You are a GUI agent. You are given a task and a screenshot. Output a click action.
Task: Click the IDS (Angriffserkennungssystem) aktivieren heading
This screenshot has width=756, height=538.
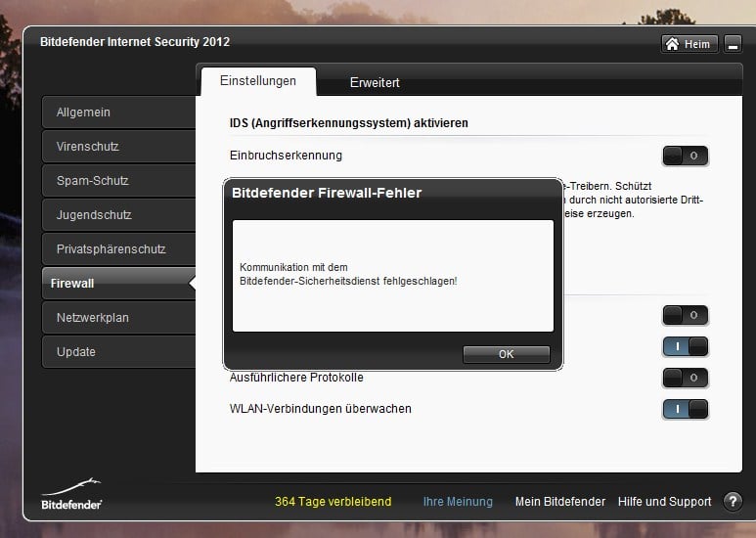click(x=348, y=123)
